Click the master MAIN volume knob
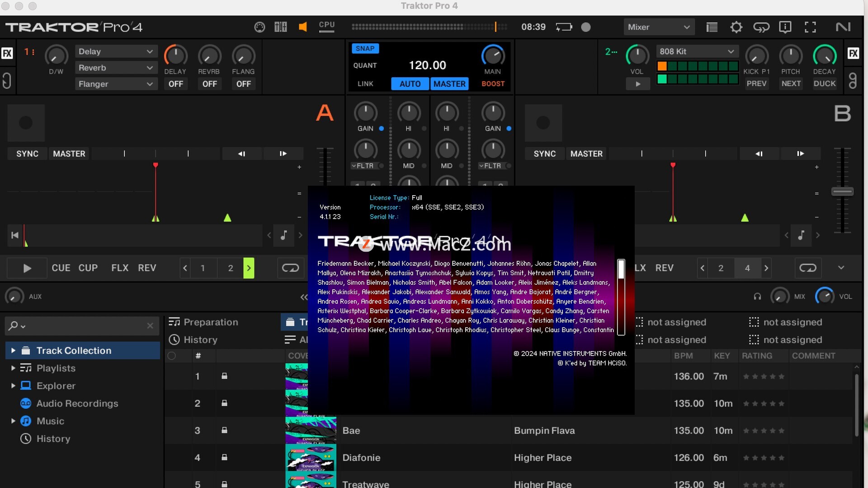The height and width of the screenshot is (488, 868). tap(493, 56)
